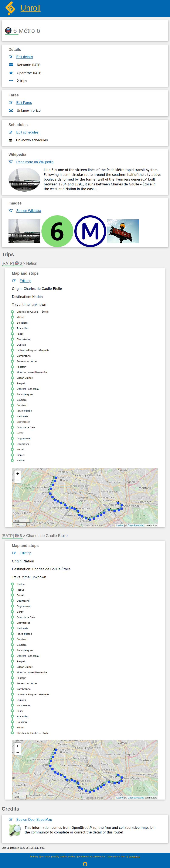
Task: Click the arrows icon beside 2 trips
Action: pyautogui.click(x=11, y=81)
